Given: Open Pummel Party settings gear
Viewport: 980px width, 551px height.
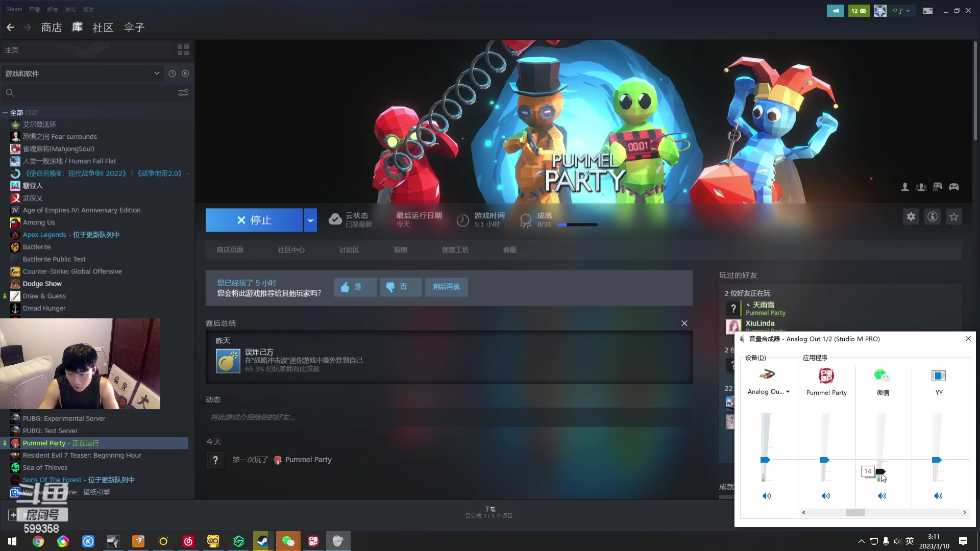Looking at the screenshot, I should coord(911,217).
